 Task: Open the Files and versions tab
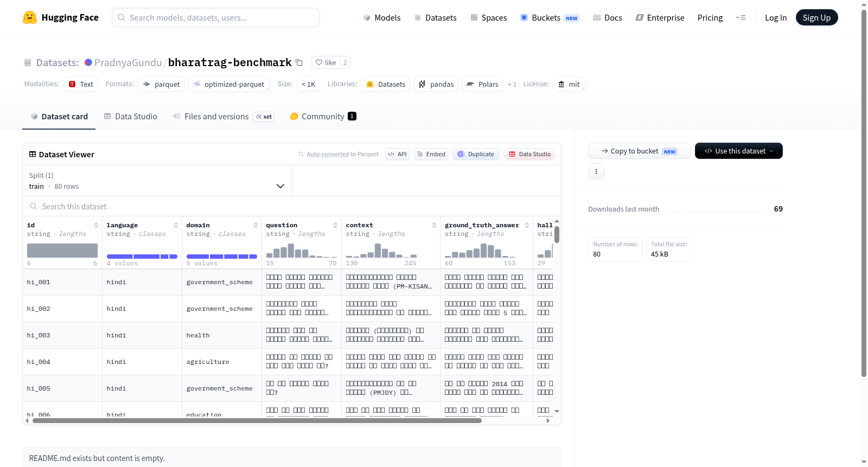coord(224,117)
